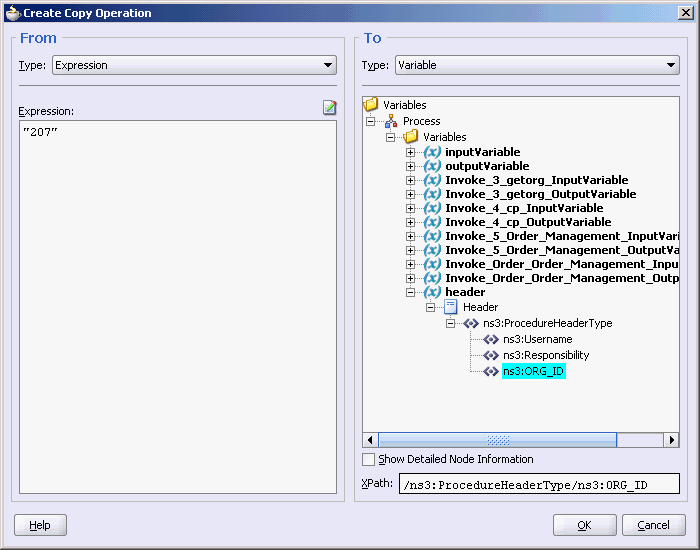The width and height of the screenshot is (700, 550).
Task: Click the ns3:ProcedureHeaderType element icon
Action: coord(471,323)
